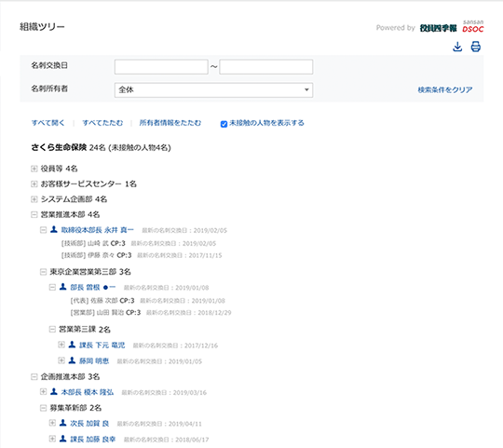
Task: Collapse 営業推進本部 4名 node
Action: pos(34,214)
